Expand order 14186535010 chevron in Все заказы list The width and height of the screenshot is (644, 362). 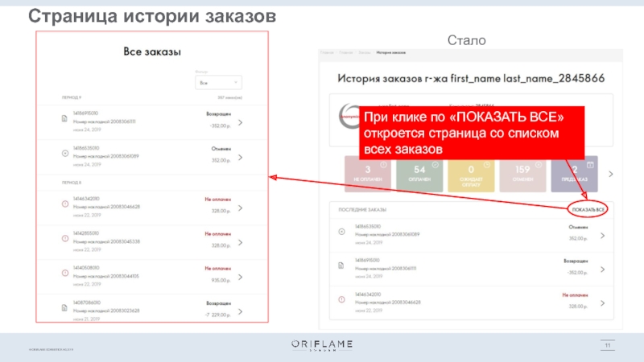pyautogui.click(x=240, y=157)
